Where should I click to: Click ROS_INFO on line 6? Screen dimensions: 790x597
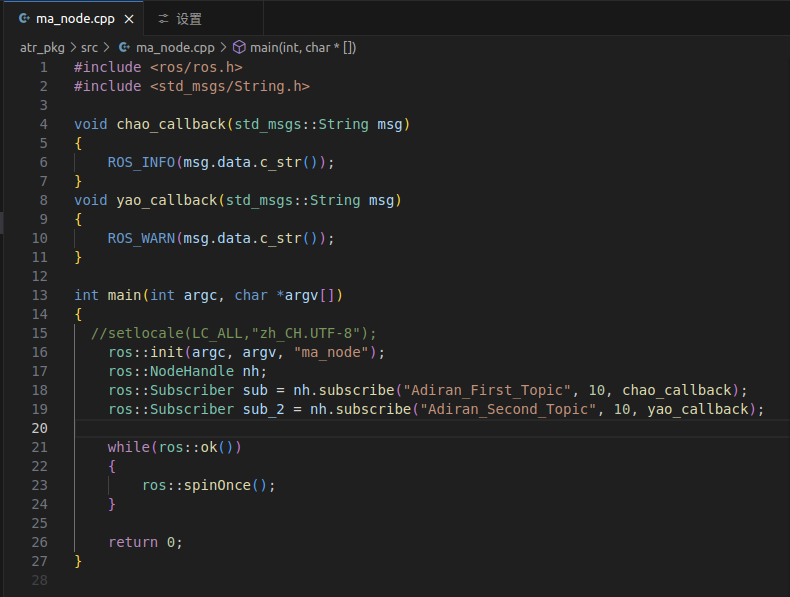141,162
